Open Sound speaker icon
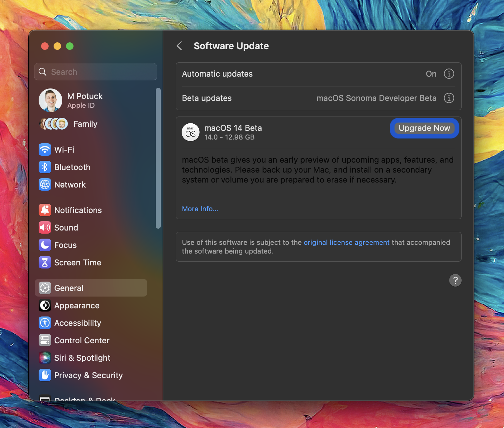 tap(45, 227)
